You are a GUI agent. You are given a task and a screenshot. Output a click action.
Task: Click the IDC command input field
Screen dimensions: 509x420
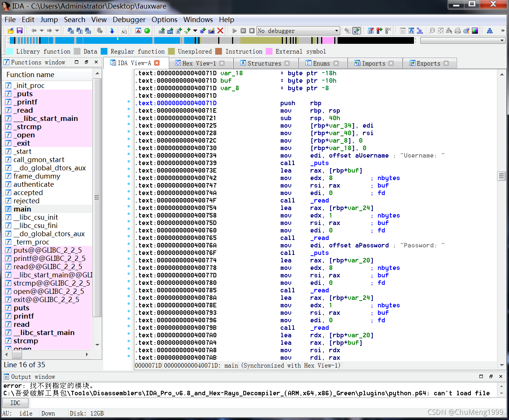[268, 403]
